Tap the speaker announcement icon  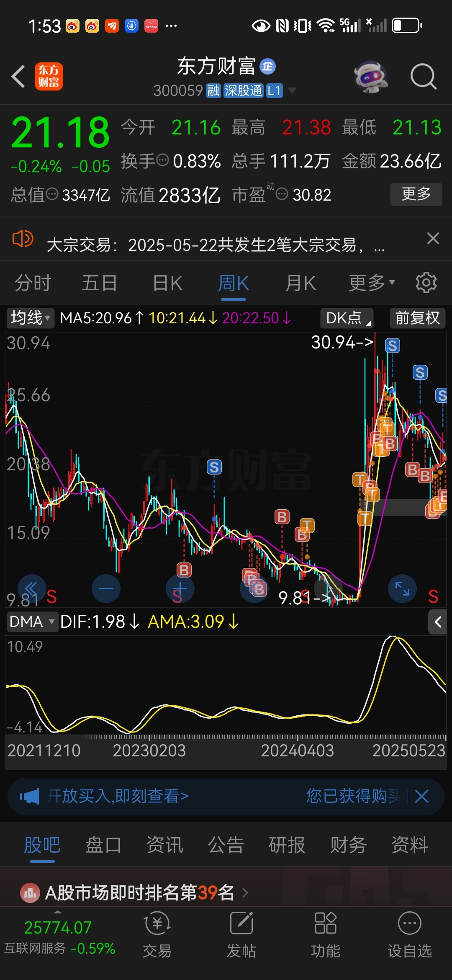pyautogui.click(x=23, y=239)
